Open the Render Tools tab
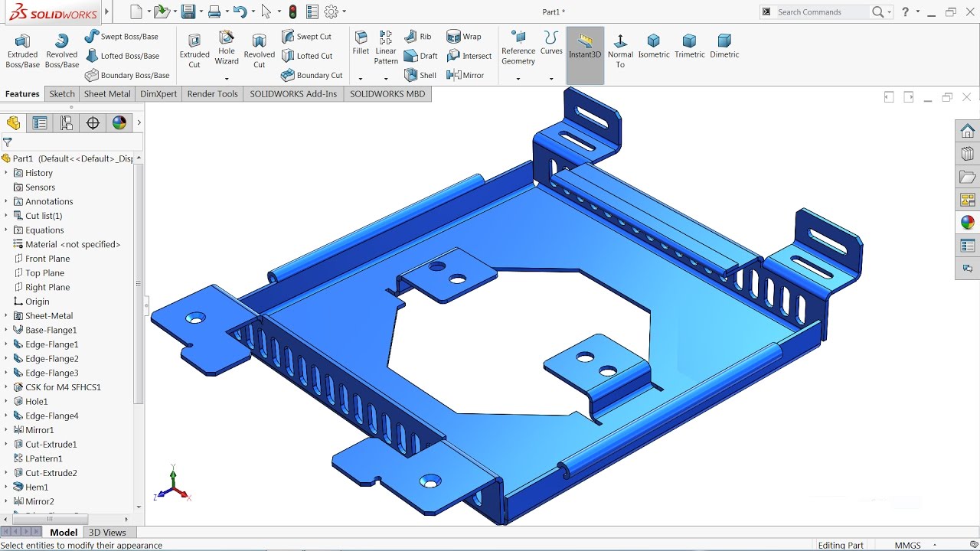 tap(212, 93)
